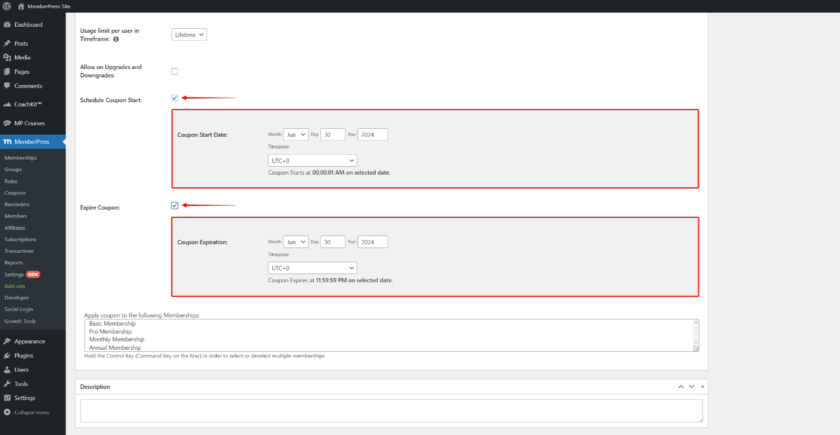Collapse the Description panel with toggle arrow

point(702,386)
